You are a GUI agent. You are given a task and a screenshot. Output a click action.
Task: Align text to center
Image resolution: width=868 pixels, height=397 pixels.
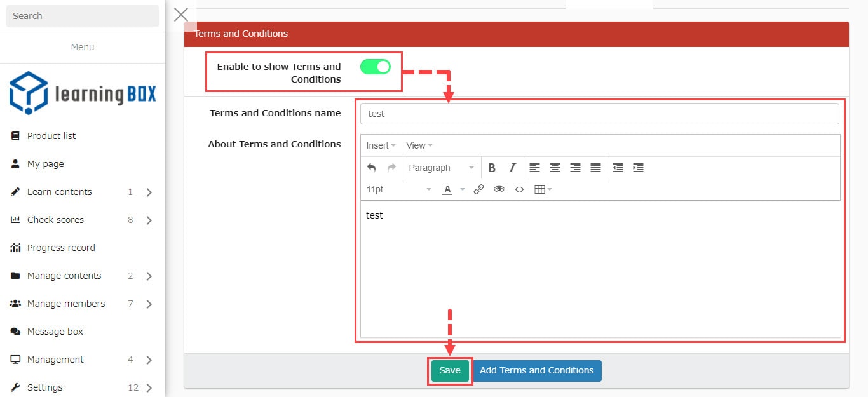555,168
